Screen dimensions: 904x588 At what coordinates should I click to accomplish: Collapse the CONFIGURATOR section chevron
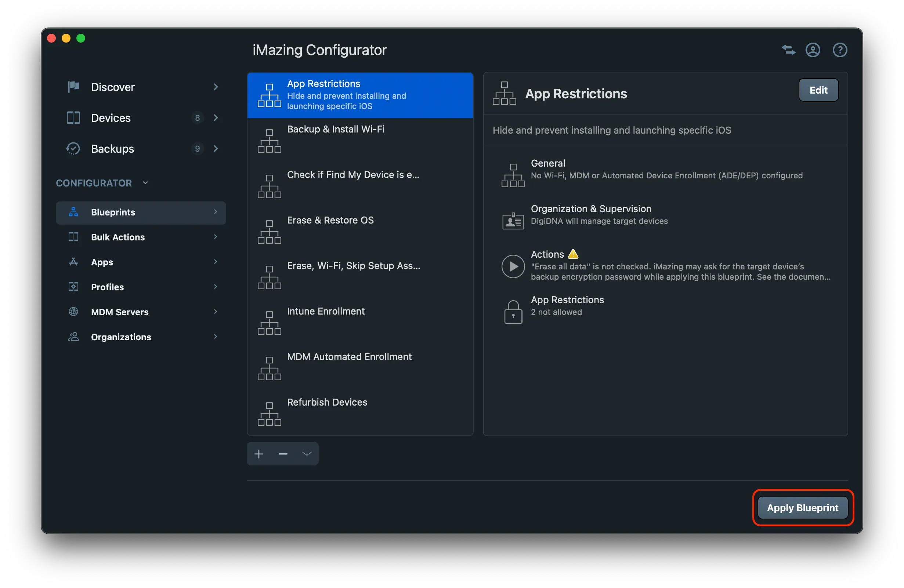[145, 183]
